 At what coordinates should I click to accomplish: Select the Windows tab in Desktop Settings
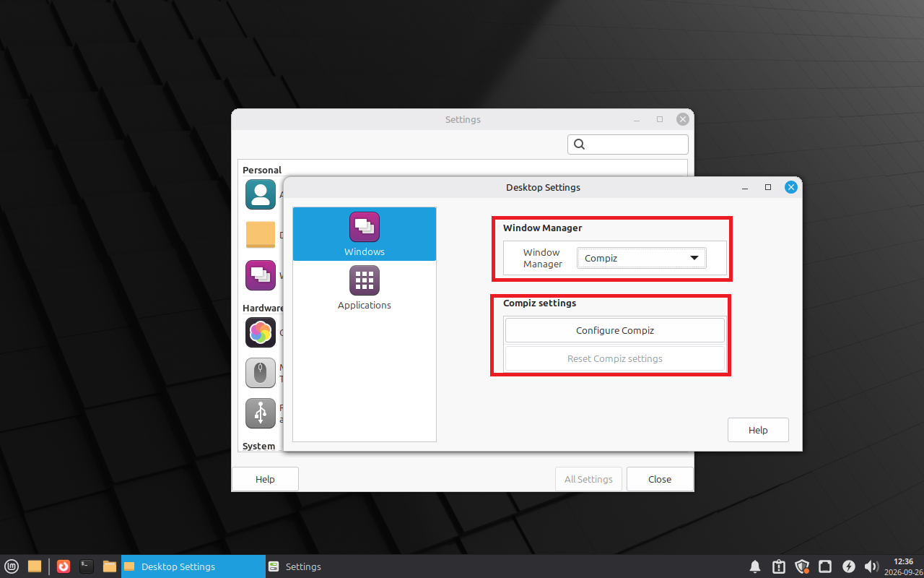[365, 234]
